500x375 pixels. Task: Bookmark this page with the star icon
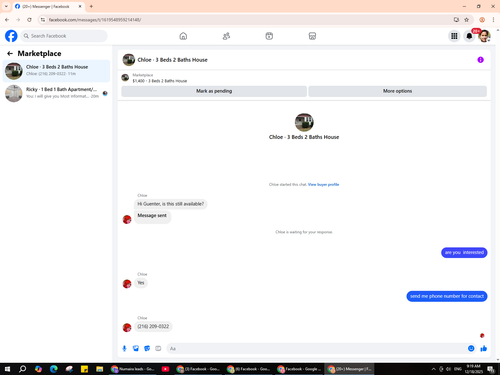pyautogui.click(x=467, y=20)
